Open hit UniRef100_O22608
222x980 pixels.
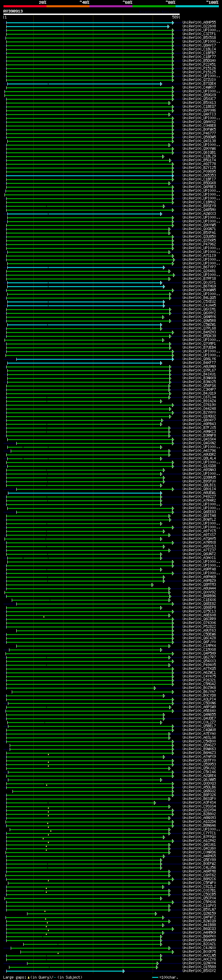199,26
